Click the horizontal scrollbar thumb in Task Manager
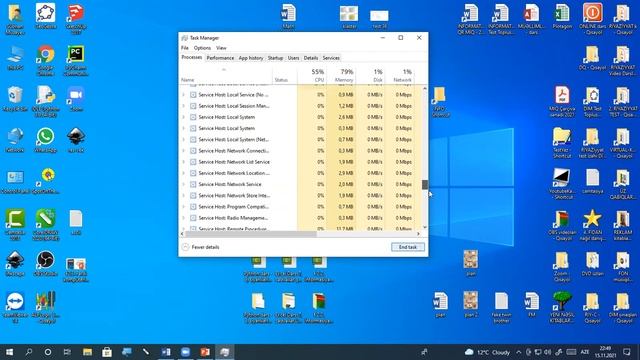 [251, 234]
